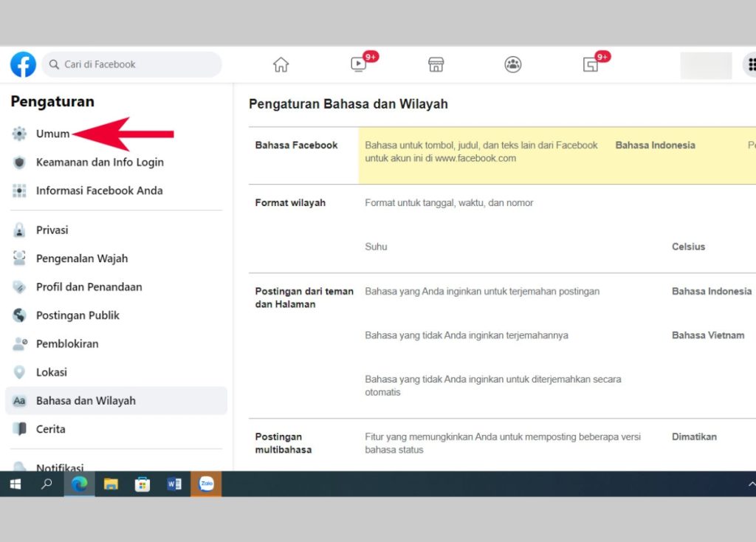Click the lock icon beside Privasi
Viewport: 756px width, 542px height.
tap(19, 230)
